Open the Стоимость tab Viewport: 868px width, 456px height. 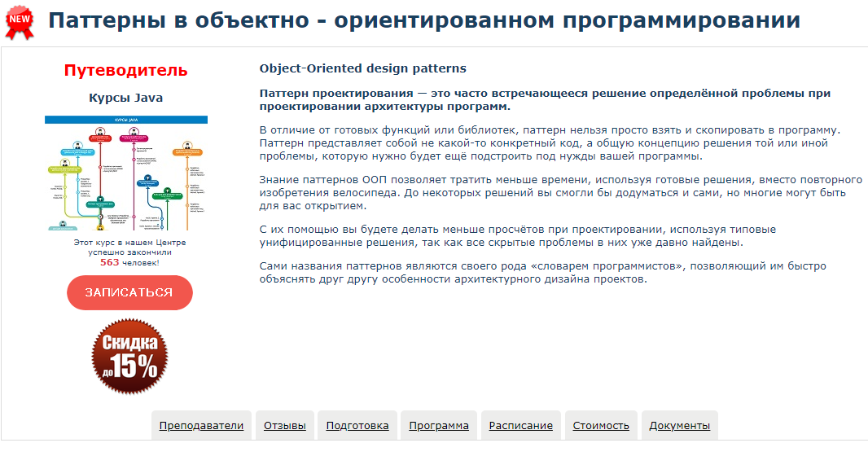pos(601,425)
